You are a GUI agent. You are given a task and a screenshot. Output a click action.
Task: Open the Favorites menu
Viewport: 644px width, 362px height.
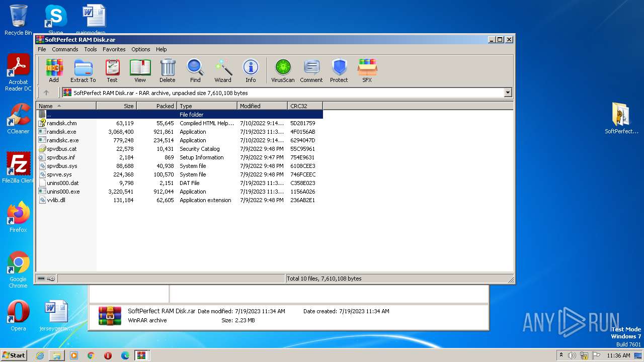coord(114,49)
